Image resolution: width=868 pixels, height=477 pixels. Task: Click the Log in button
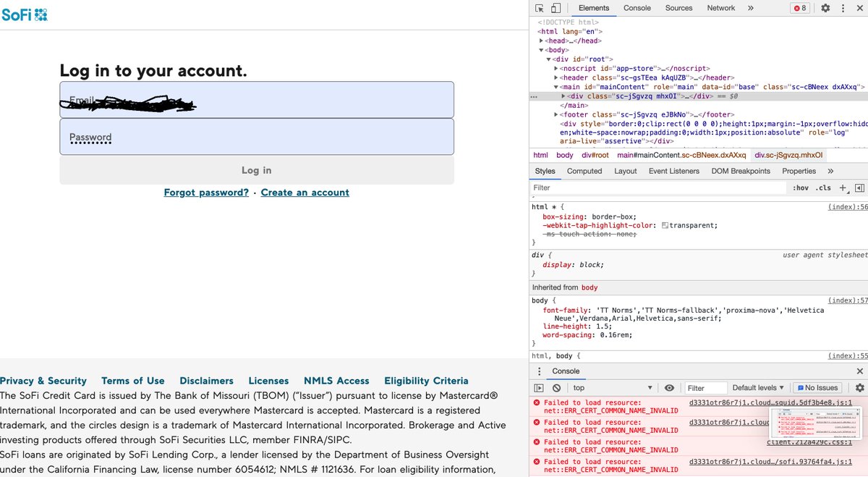[257, 170]
